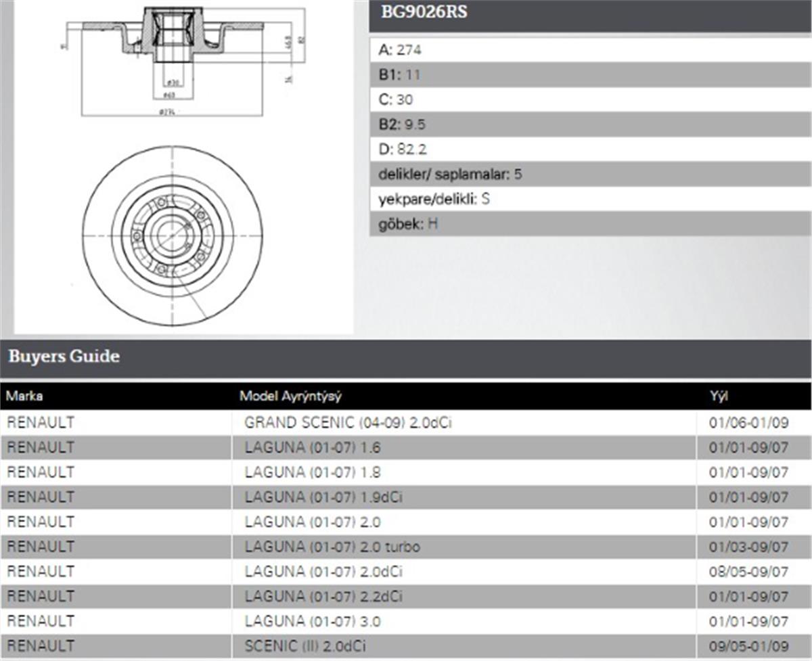Select LAGUNA (01-07) 1.6 model cell
The image size is (812, 661).
click(464, 448)
